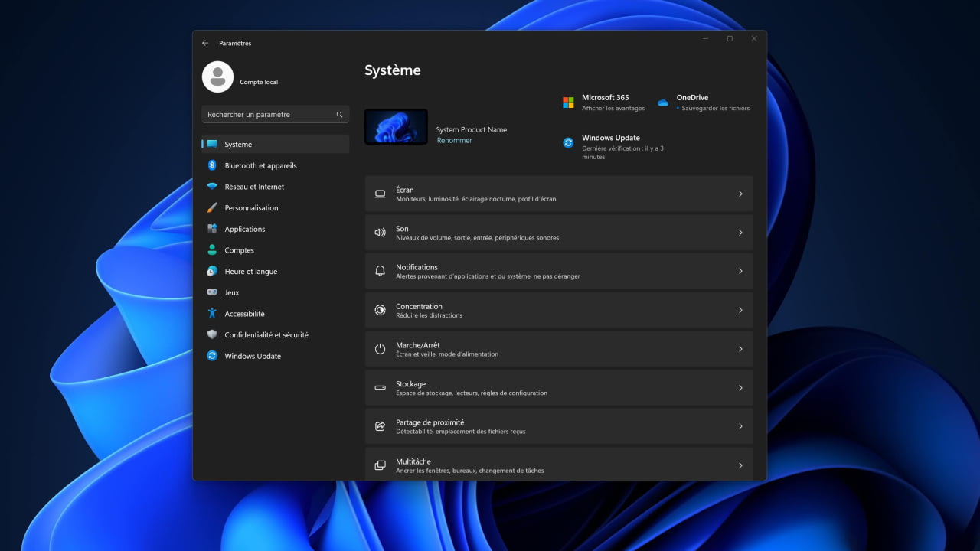The width and height of the screenshot is (980, 551).
Task: Expand Écran settings via its chevron
Action: point(740,194)
